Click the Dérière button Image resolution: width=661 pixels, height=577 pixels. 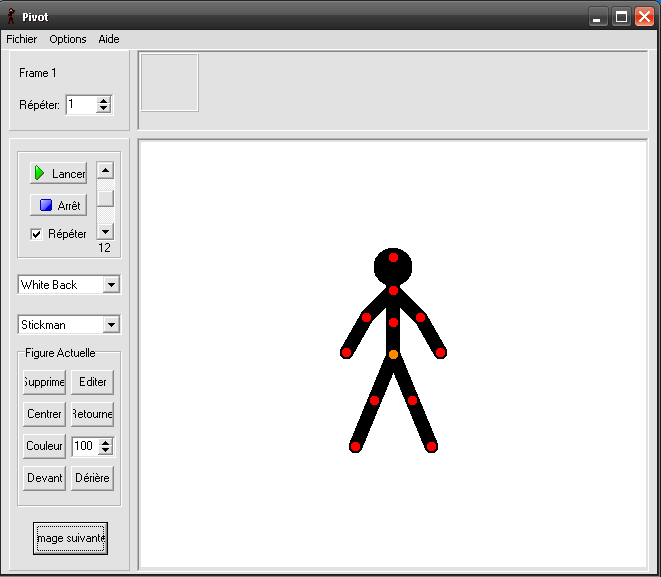tap(92, 478)
